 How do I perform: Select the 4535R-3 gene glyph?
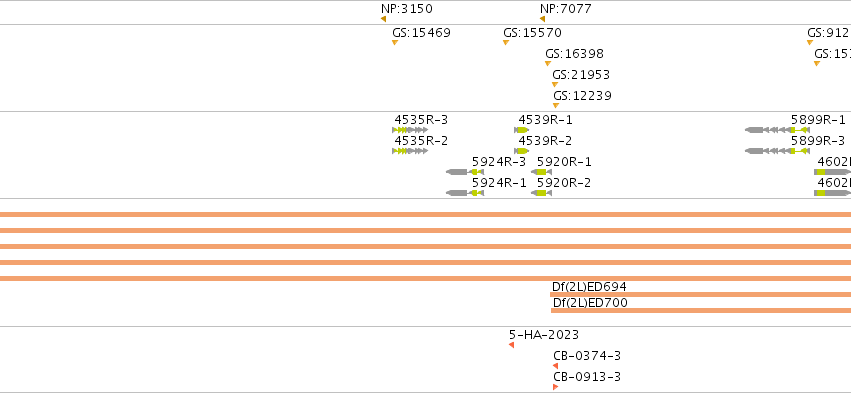410,130
